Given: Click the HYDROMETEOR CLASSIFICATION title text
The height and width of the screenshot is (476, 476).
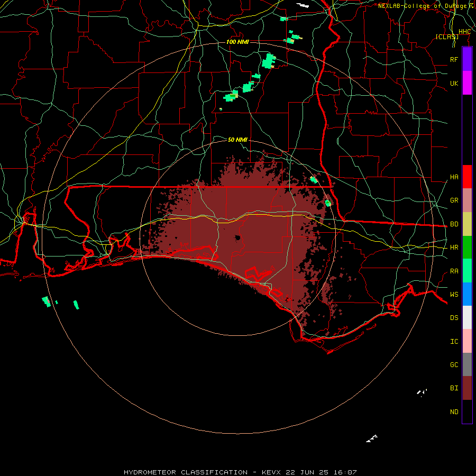Looking at the screenshot, I should (186, 472).
